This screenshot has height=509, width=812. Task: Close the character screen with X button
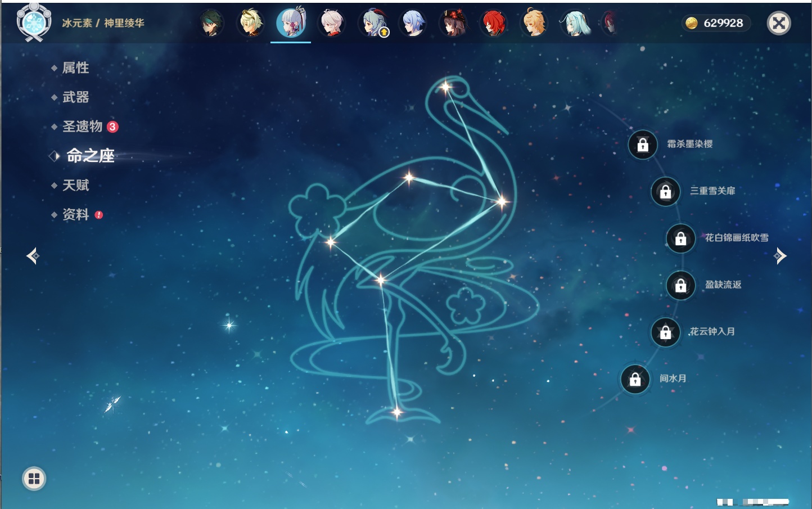click(779, 23)
